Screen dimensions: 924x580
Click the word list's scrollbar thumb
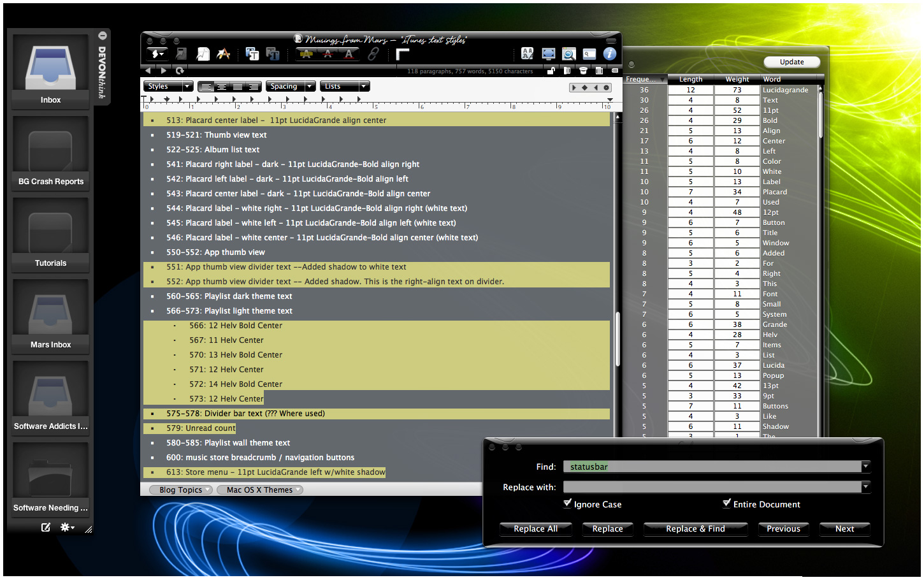tap(820, 115)
